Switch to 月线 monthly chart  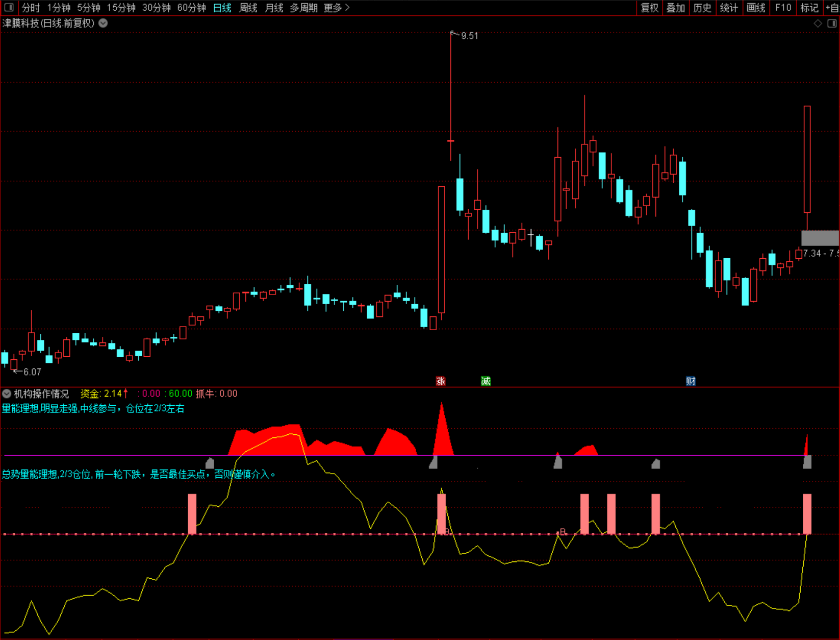point(274,8)
